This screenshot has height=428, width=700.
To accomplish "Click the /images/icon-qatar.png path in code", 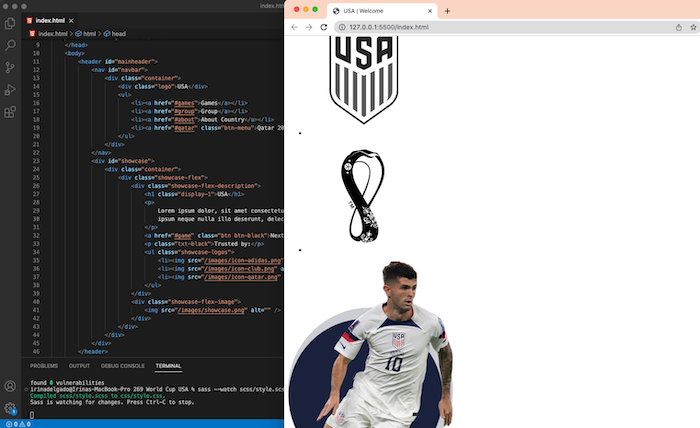I will (x=242, y=277).
